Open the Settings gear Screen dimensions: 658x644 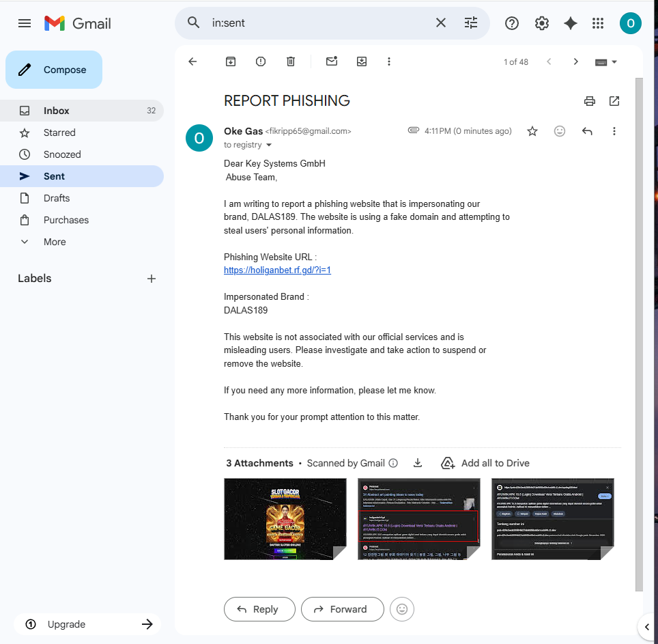point(542,23)
